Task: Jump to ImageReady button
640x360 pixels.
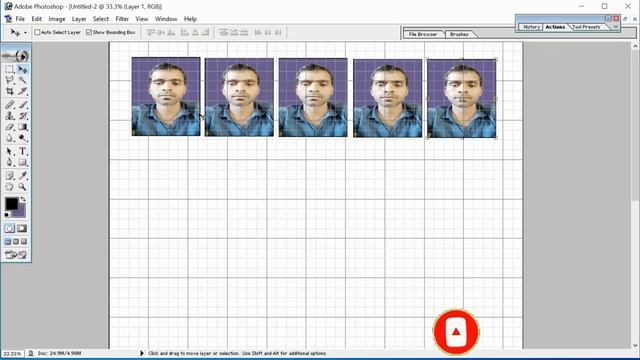Action: tap(16, 255)
